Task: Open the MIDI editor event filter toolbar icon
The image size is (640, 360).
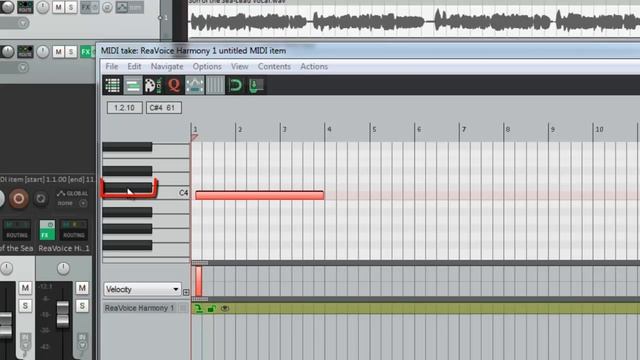Action: (112, 85)
